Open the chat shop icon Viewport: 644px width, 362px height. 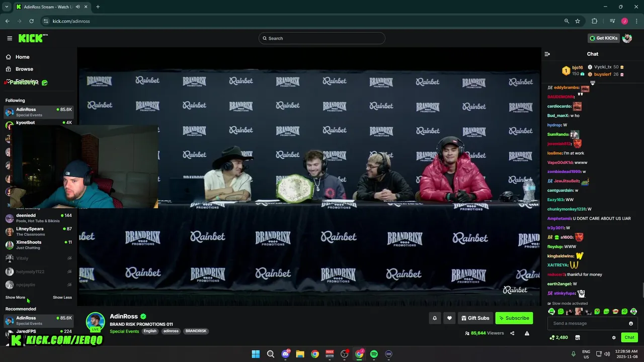[578, 337]
